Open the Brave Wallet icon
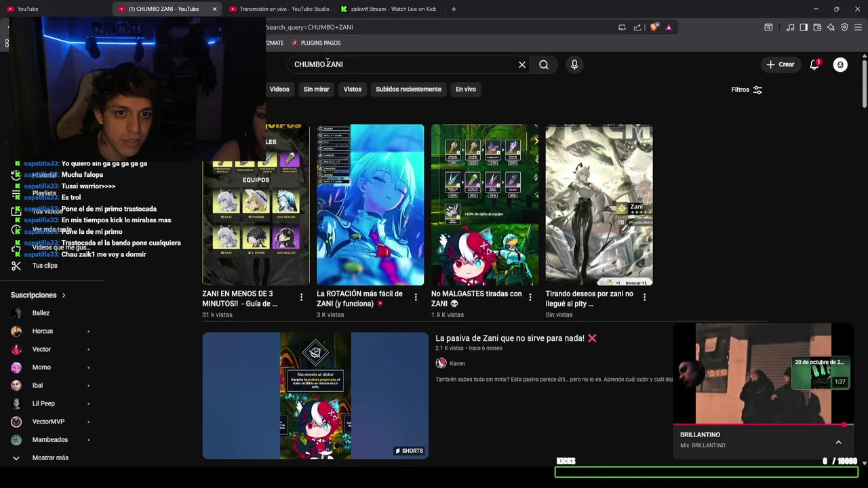868x488 pixels. [817, 27]
